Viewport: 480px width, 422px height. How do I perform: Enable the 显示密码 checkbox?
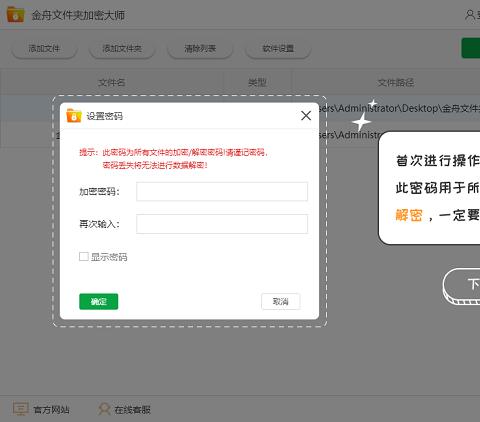pos(84,256)
